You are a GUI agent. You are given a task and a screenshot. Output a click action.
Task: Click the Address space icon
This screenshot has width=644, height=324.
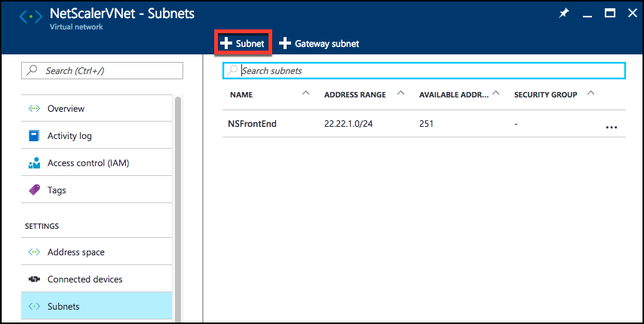(34, 251)
